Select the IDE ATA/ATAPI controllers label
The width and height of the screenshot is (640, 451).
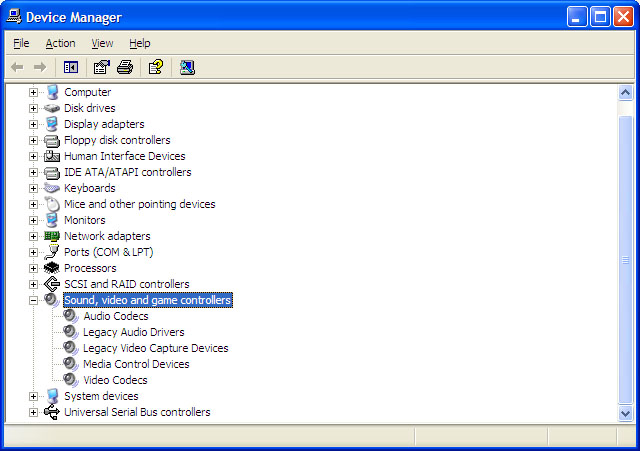point(128,172)
